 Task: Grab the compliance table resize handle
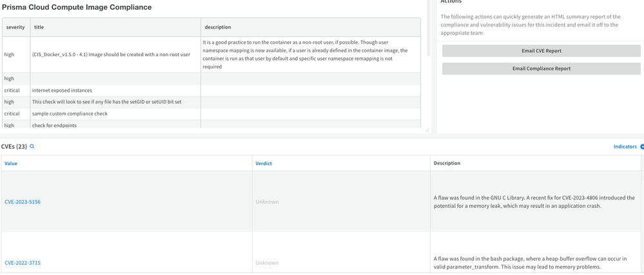[x=426, y=130]
